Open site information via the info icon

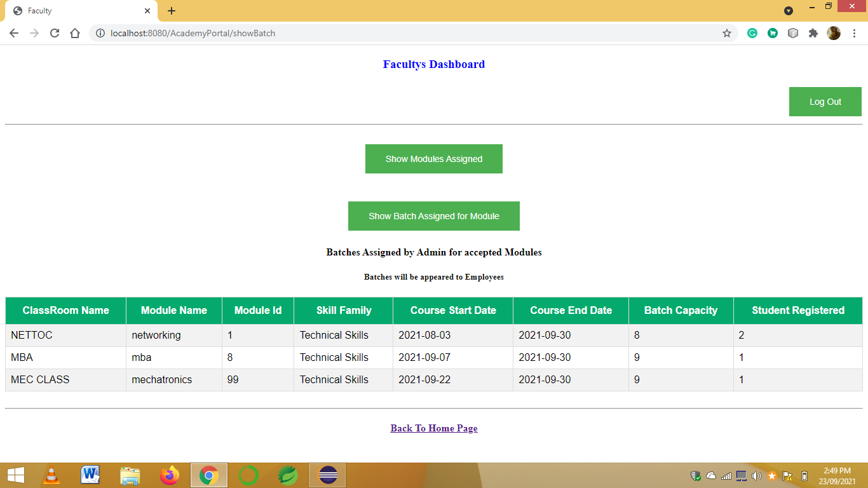(100, 33)
